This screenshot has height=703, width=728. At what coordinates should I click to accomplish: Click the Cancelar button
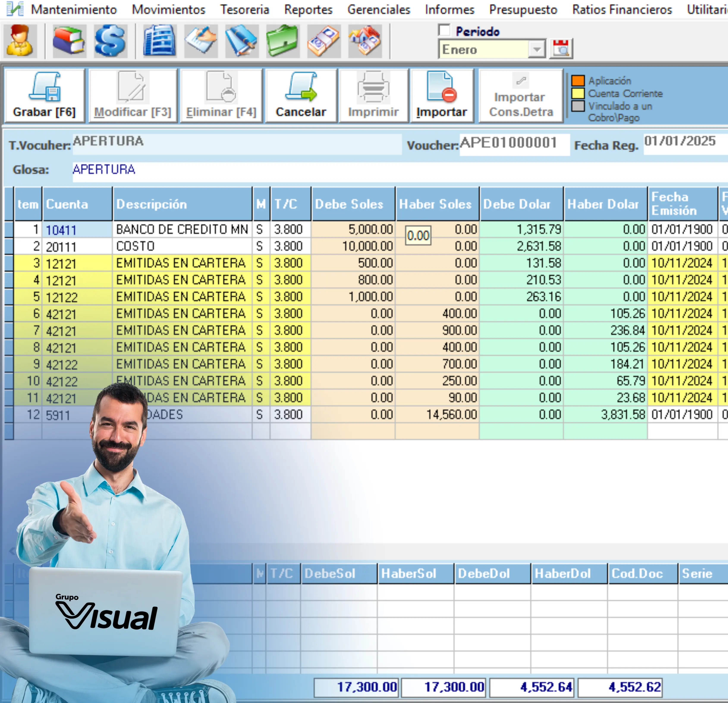301,96
